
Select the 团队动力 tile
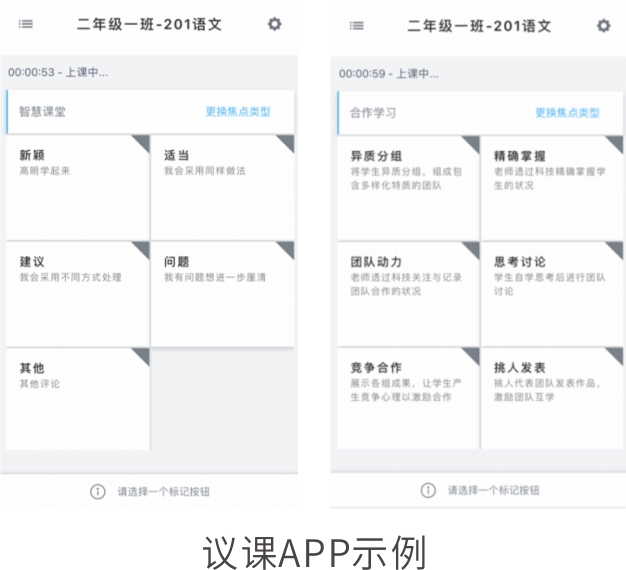(406, 293)
